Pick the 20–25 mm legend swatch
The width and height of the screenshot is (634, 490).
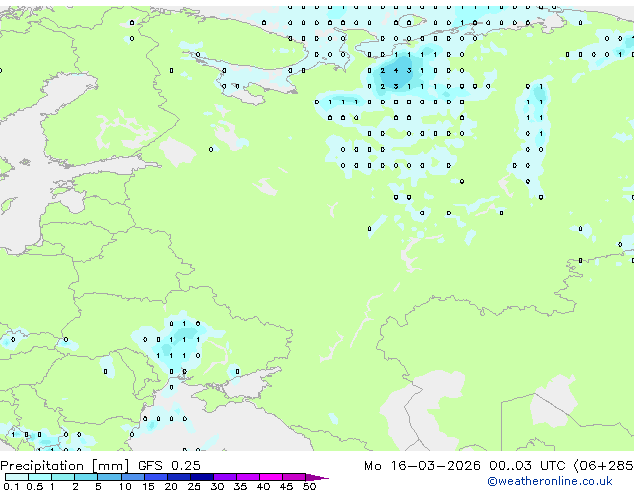pyautogui.click(x=178, y=477)
